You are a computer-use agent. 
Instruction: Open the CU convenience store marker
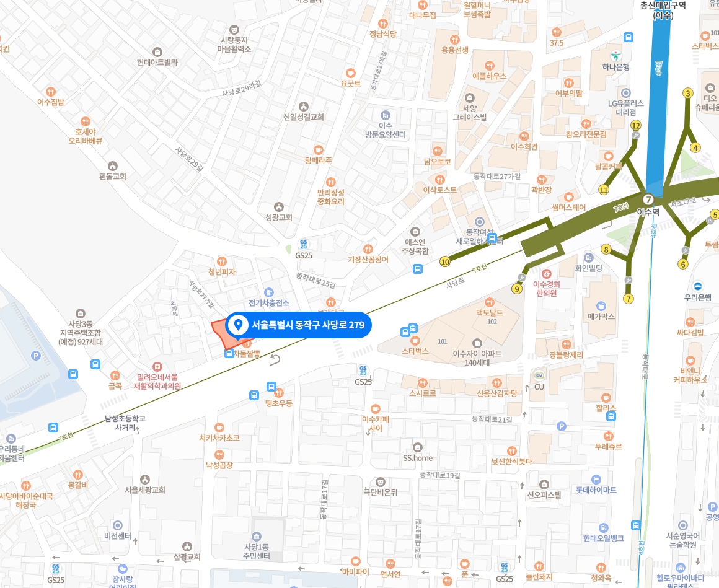[539, 376]
